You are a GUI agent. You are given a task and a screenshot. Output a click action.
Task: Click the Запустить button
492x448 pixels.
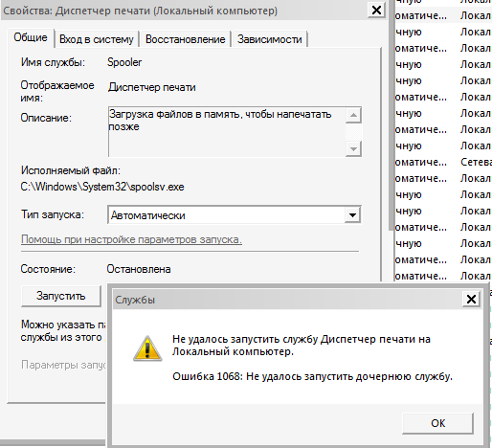[x=61, y=296]
